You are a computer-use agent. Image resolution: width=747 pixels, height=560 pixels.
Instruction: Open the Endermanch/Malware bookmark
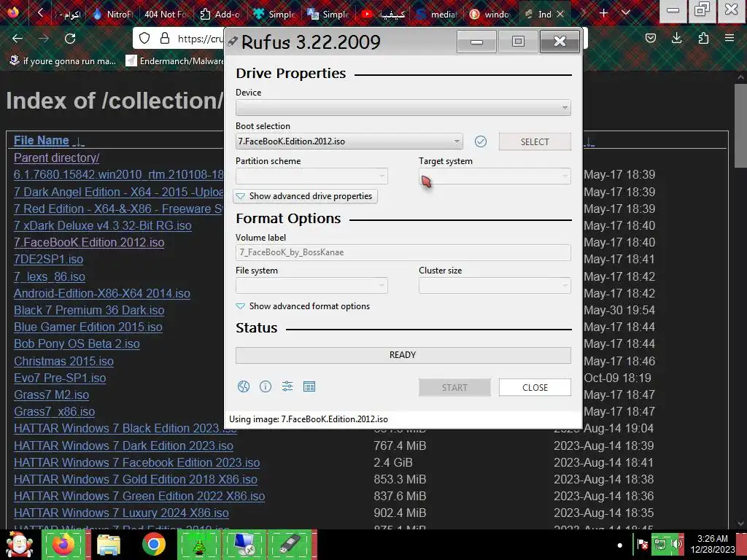(175, 61)
